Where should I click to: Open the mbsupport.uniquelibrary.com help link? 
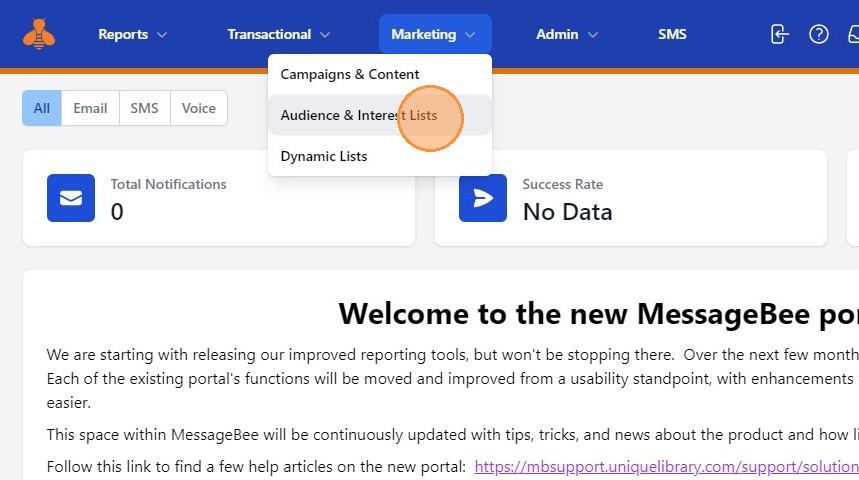pyautogui.click(x=666, y=466)
